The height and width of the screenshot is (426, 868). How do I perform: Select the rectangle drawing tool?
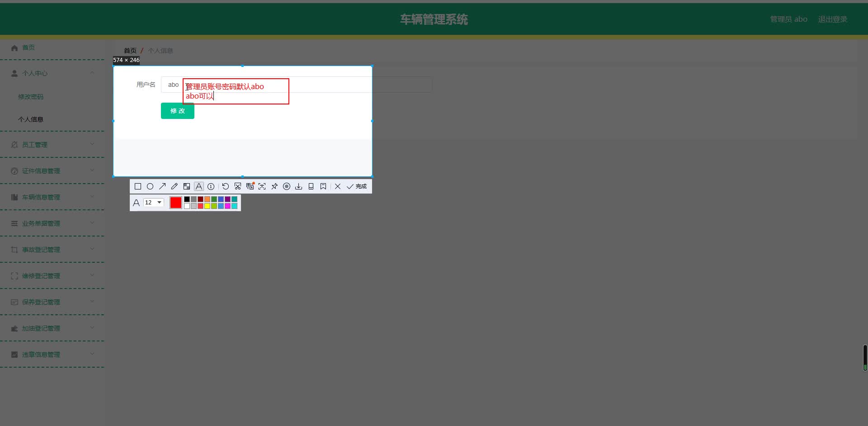[x=138, y=186]
